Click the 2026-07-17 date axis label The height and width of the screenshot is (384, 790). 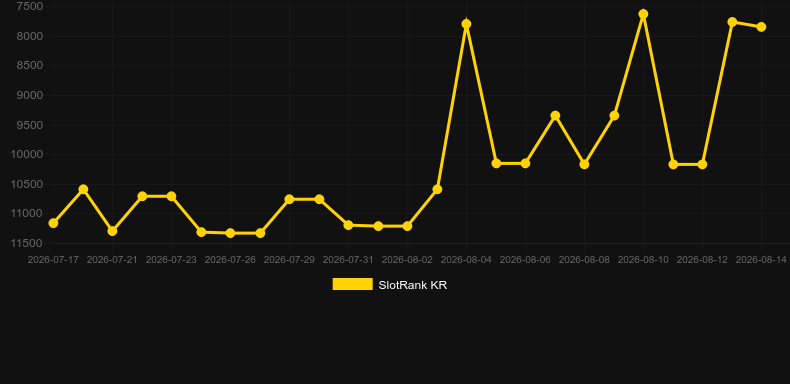[x=53, y=260]
